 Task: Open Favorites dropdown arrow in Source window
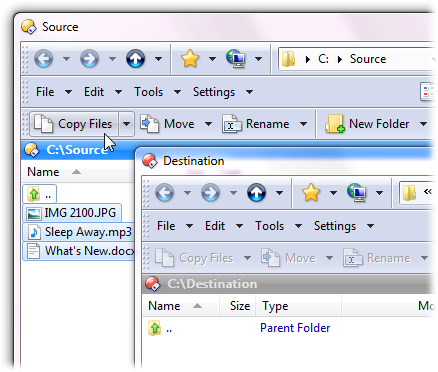tap(212, 59)
